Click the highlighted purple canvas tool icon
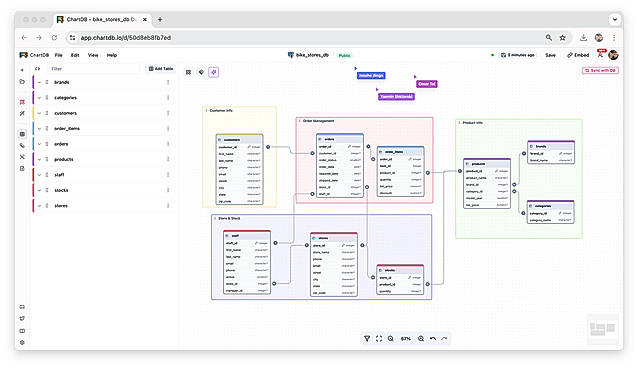 [x=214, y=72]
